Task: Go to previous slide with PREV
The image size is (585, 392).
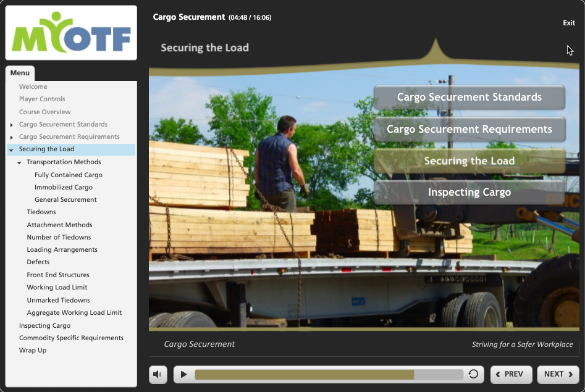Action: (511, 374)
